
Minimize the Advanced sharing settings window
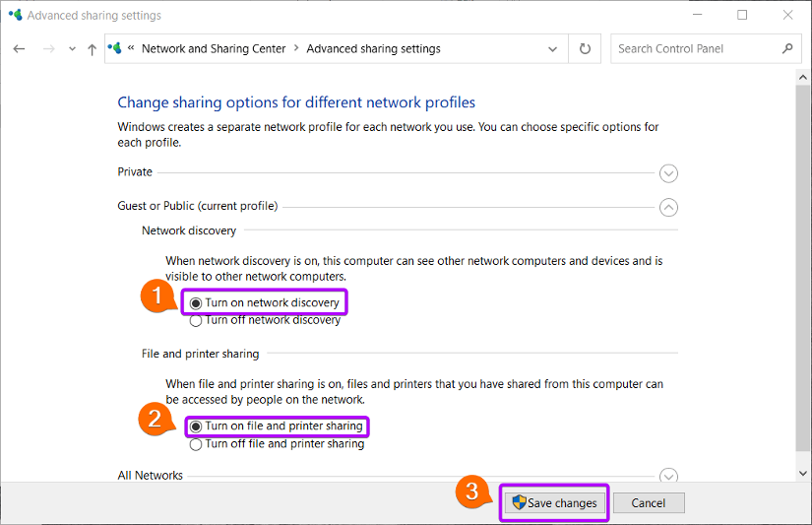[x=698, y=15]
